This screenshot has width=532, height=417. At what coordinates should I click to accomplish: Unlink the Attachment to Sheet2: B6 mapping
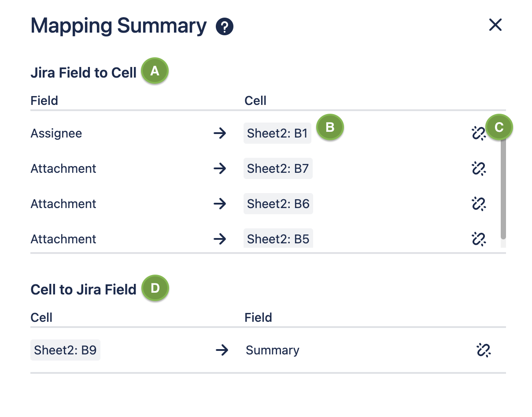pos(478,204)
